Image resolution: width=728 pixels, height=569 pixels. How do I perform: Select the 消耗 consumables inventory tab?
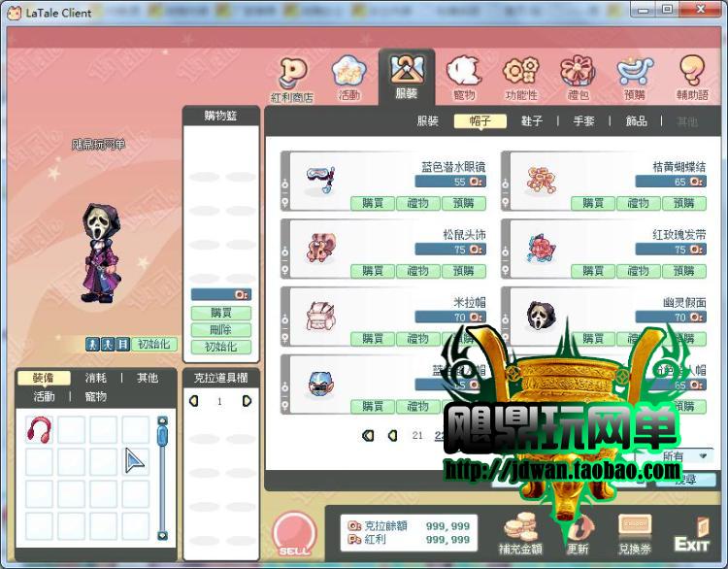click(x=97, y=378)
